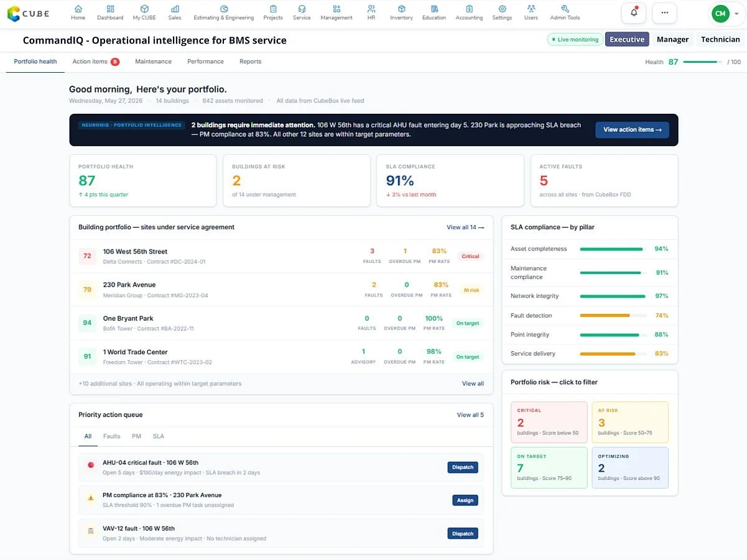Screen dimensions: 747x560
Task: Switch to Technician view
Action: coord(720,39)
